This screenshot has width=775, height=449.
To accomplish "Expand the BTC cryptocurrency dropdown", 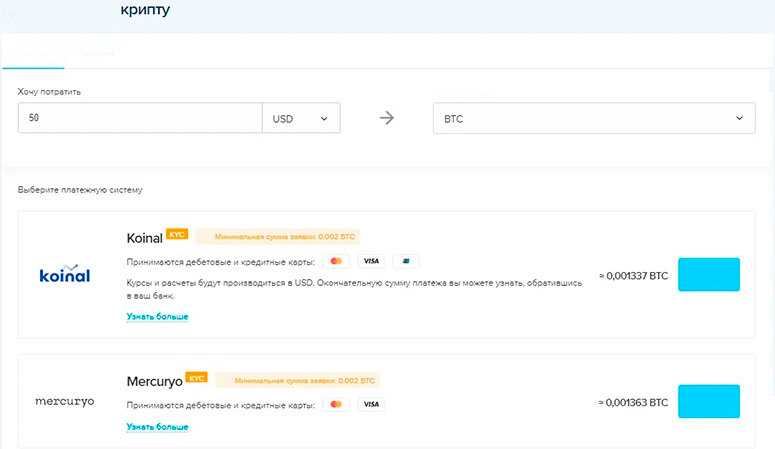I will pyautogui.click(x=593, y=118).
